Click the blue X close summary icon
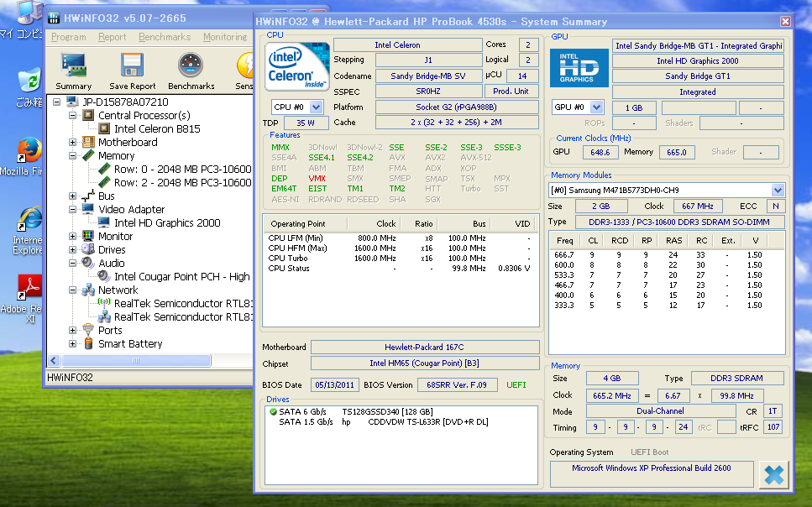 (774, 474)
